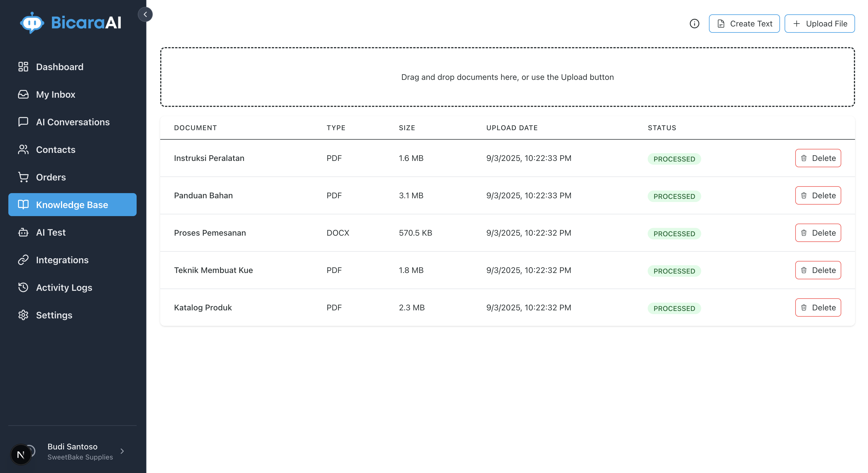
Task: Delete the Proses Pemesanan document
Action: pyautogui.click(x=818, y=233)
